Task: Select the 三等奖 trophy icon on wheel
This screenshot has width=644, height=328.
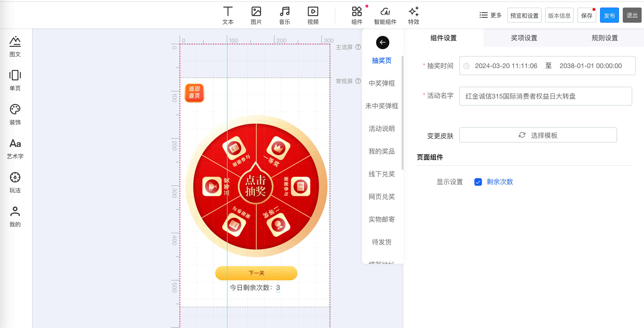Action: 212,186
